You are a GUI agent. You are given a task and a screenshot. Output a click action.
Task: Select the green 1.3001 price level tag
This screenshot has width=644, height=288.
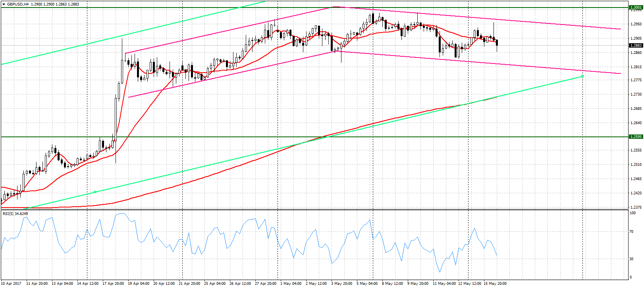tap(636, 7)
